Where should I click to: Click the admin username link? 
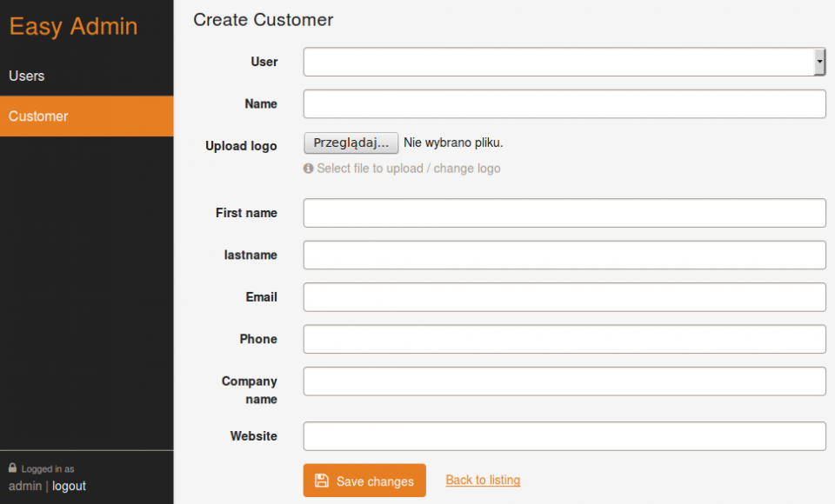point(24,486)
